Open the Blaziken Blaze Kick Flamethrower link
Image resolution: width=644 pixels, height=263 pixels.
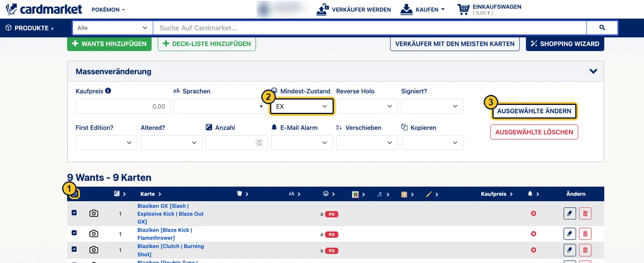165,234
